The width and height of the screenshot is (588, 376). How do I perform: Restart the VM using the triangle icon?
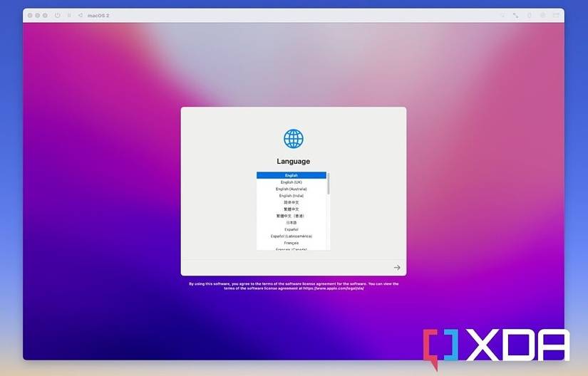pyautogui.click(x=81, y=16)
